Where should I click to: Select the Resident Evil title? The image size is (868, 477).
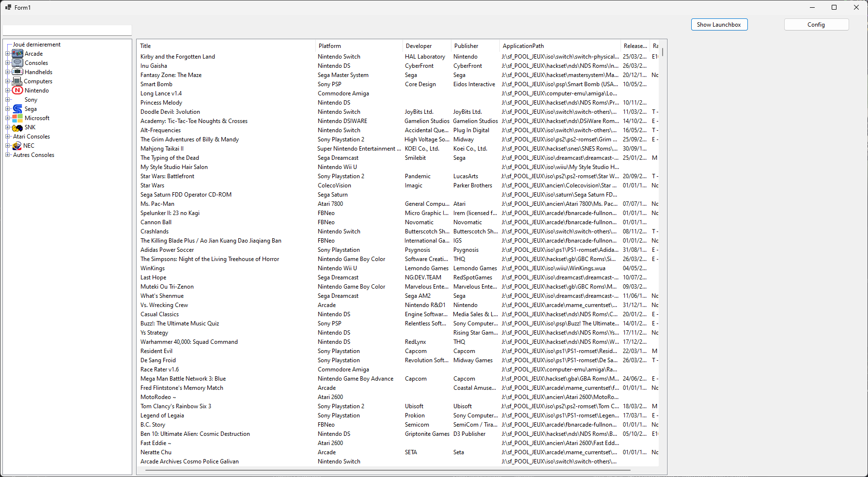pos(156,351)
